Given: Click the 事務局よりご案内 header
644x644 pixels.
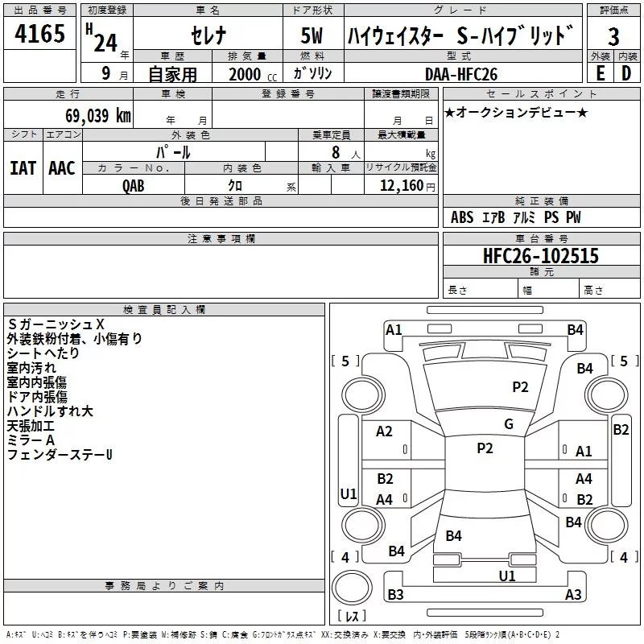Looking at the screenshot, I should (x=164, y=586).
